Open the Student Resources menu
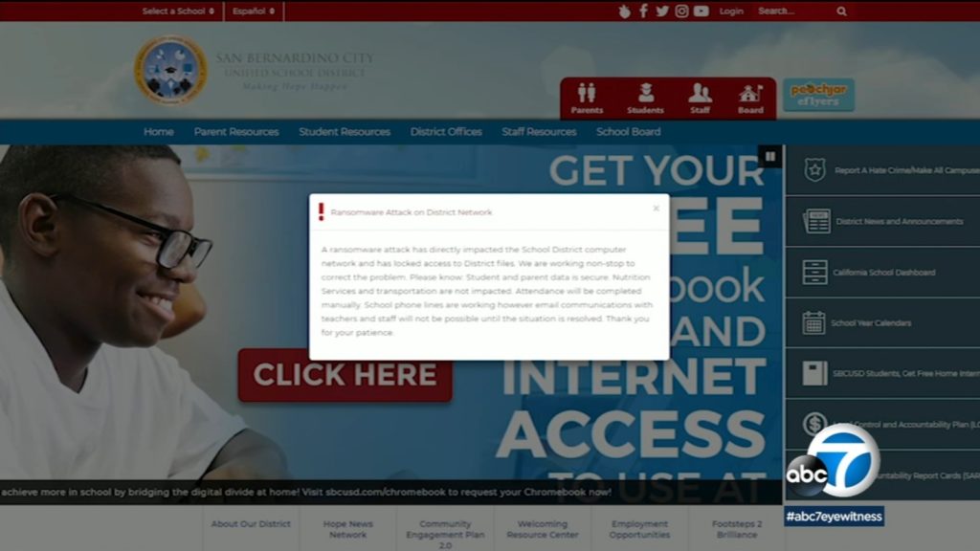This screenshot has height=551, width=980. [x=345, y=132]
